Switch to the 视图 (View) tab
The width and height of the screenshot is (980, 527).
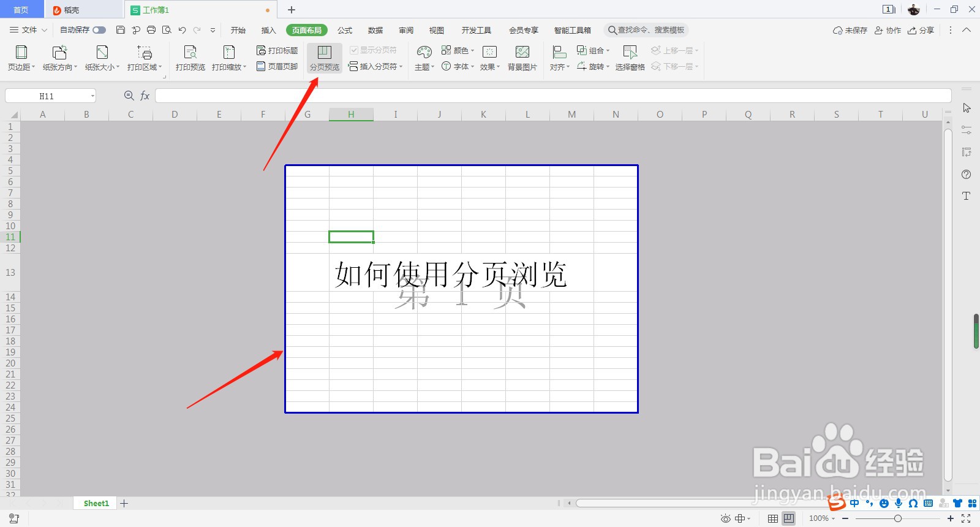(437, 30)
